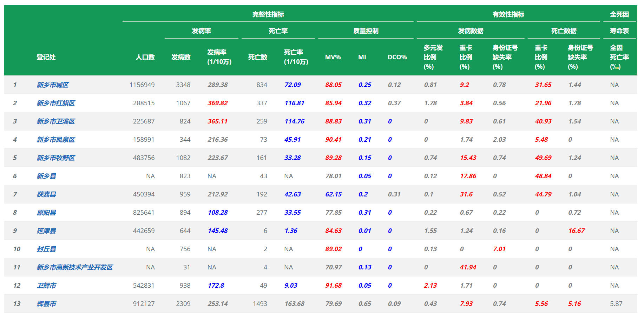Select the 卫辉市 registry link

coord(46,286)
